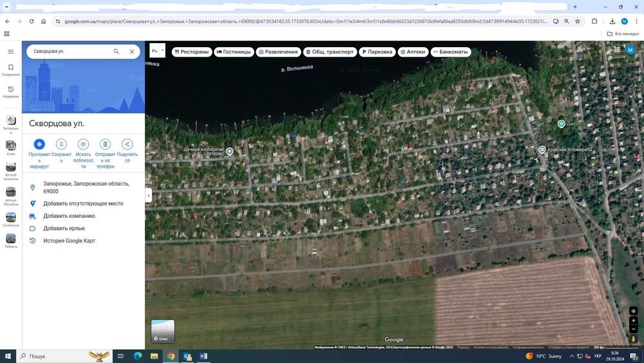
Task: Click the Сохранить save place button
Action: pyautogui.click(x=61, y=150)
